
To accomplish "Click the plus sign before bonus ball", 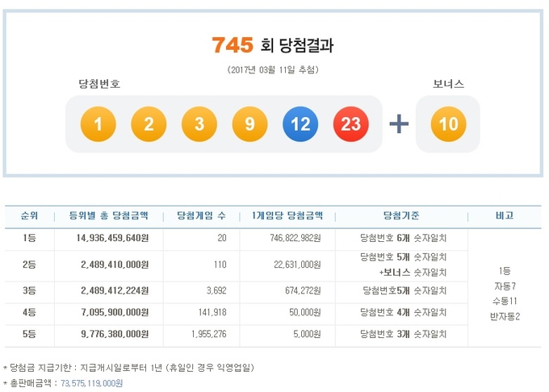I will pos(399,124).
